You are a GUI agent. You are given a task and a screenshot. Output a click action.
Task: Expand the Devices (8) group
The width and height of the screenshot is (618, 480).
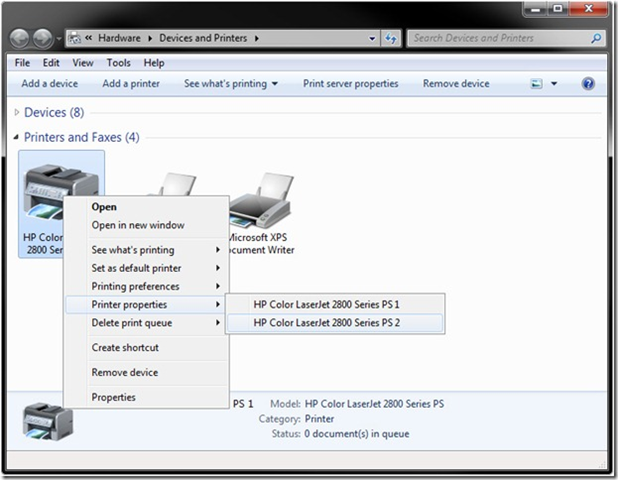17,112
